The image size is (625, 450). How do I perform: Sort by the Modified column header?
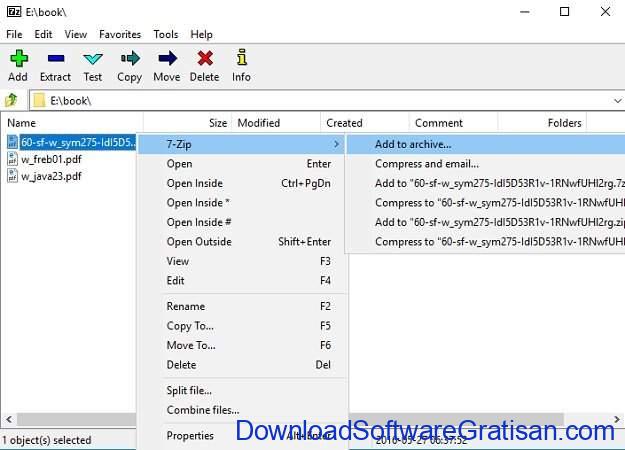[276, 123]
